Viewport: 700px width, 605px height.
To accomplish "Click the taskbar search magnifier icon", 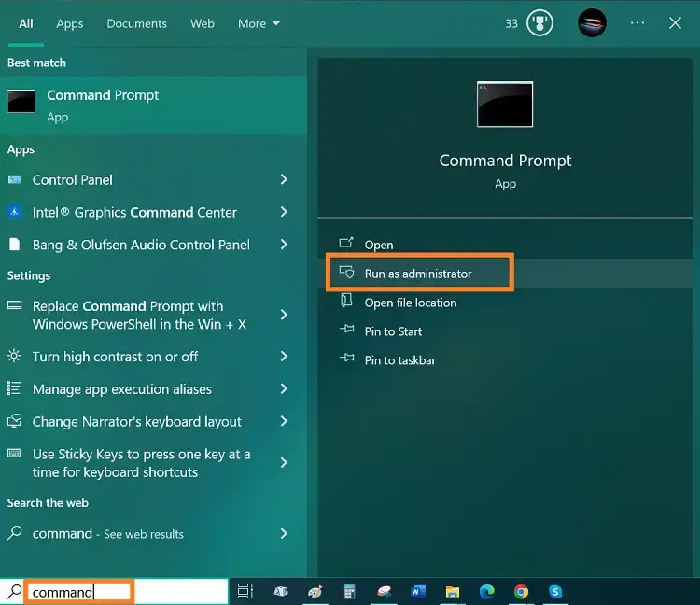I will point(14,591).
